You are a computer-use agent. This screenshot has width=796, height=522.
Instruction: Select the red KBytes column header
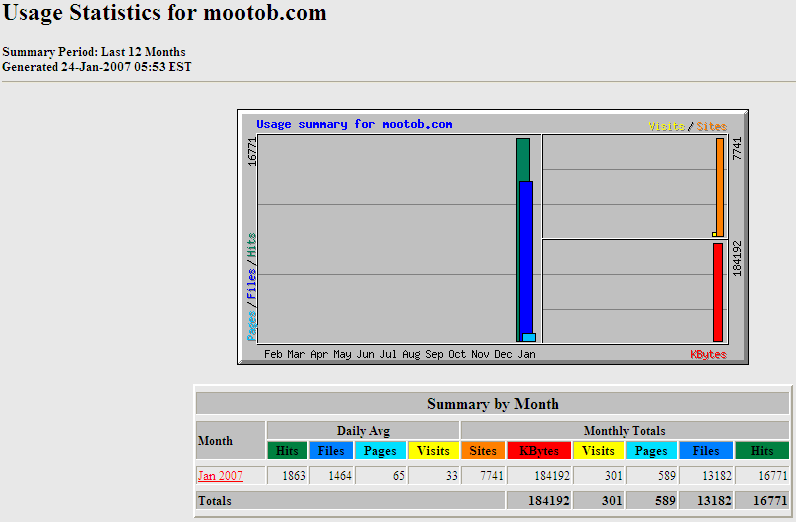pos(538,451)
